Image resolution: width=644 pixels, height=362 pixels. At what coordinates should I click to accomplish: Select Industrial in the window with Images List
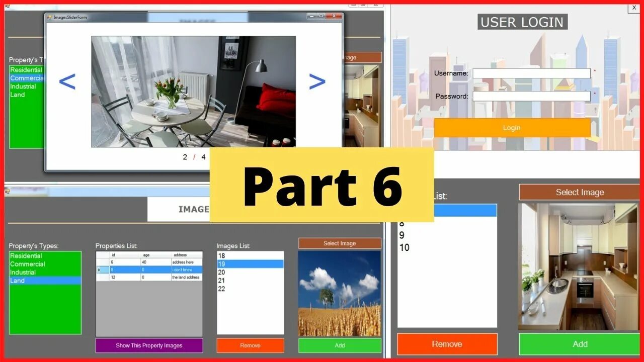click(x=45, y=273)
